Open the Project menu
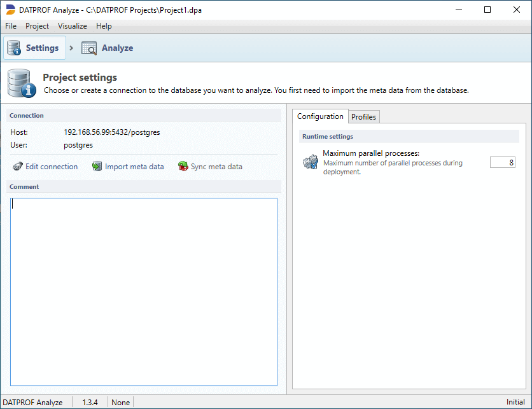Screen dimensions: 532x409 37,26
